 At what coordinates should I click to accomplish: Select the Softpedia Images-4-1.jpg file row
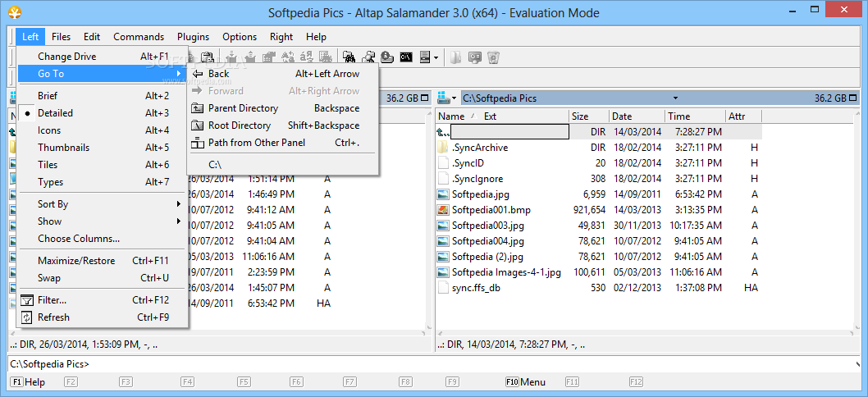(599, 272)
